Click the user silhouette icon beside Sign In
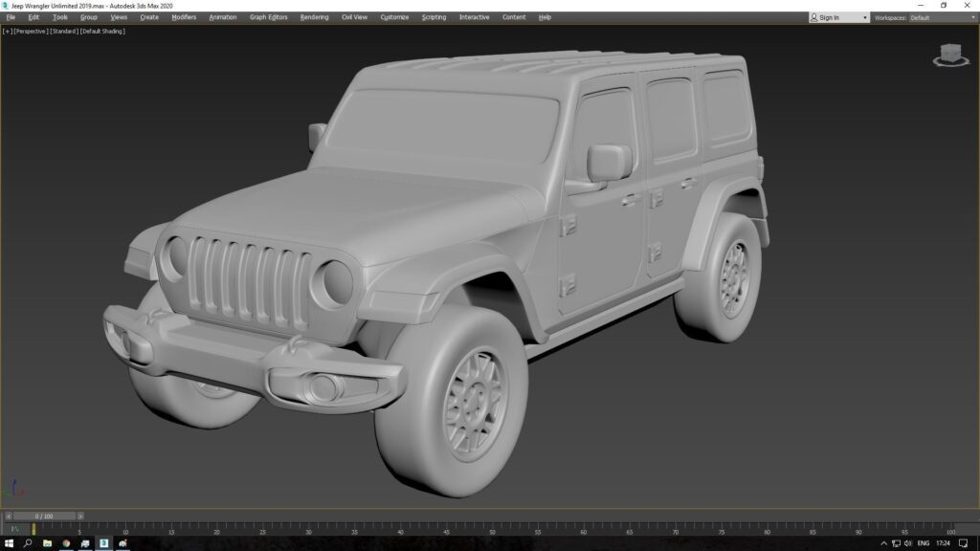The image size is (980, 551). (x=813, y=16)
